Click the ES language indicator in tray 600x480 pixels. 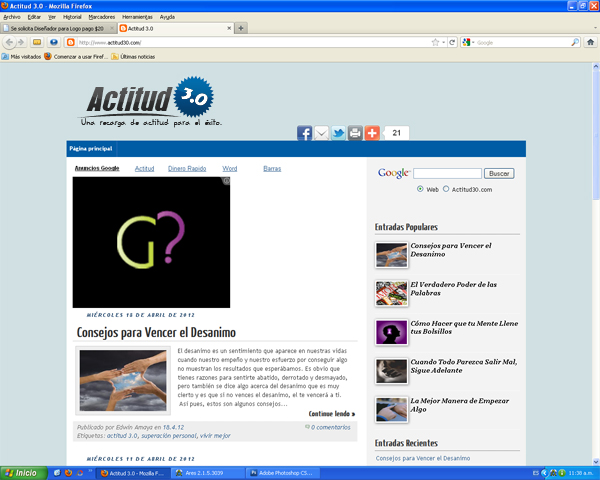click(x=536, y=473)
